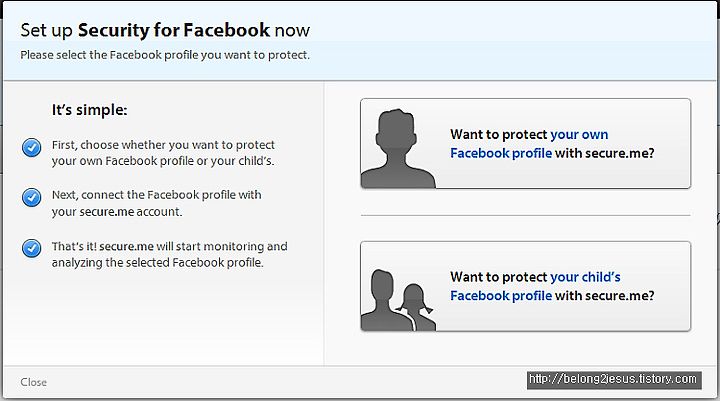The height and width of the screenshot is (401, 720).
Task: Open the belong2jesus.tistory.com watermark URL
Action: (614, 379)
